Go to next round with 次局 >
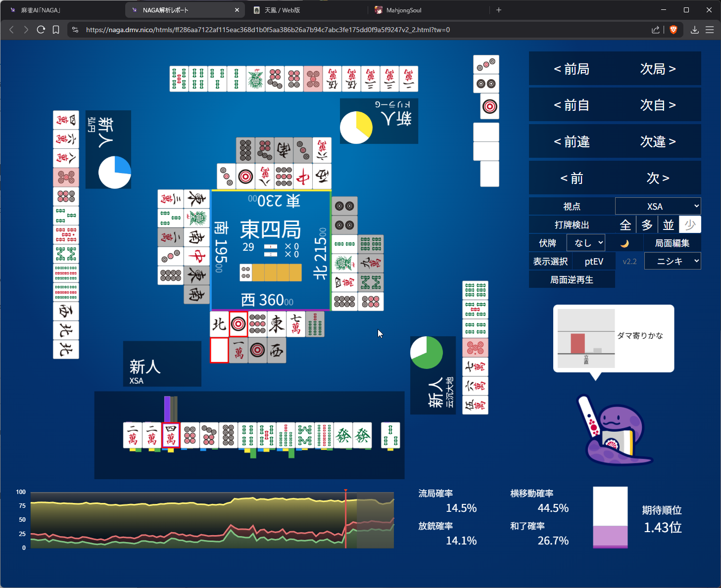Image resolution: width=721 pixels, height=588 pixels. [x=658, y=69]
